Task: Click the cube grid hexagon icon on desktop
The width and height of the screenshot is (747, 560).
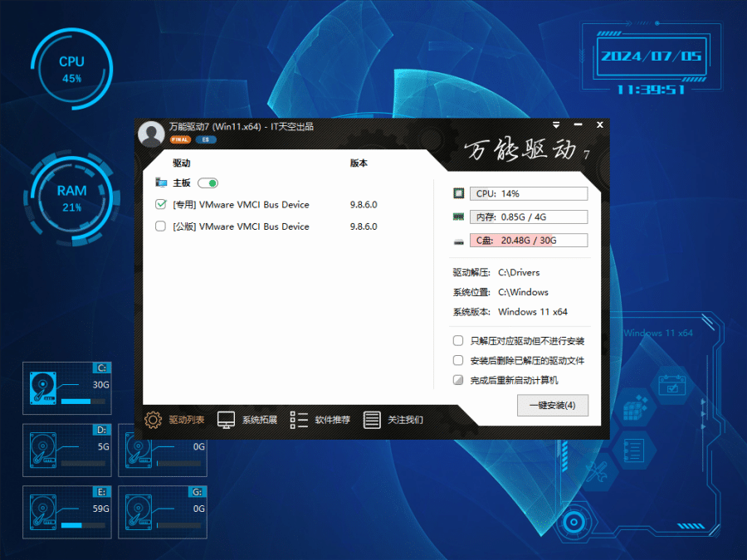Action: [636, 407]
